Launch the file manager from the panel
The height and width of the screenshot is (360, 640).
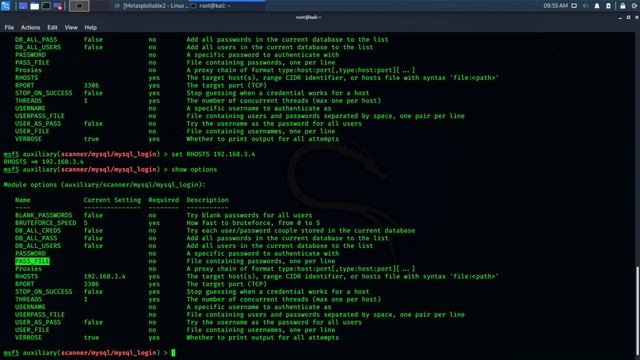click(x=35, y=6)
